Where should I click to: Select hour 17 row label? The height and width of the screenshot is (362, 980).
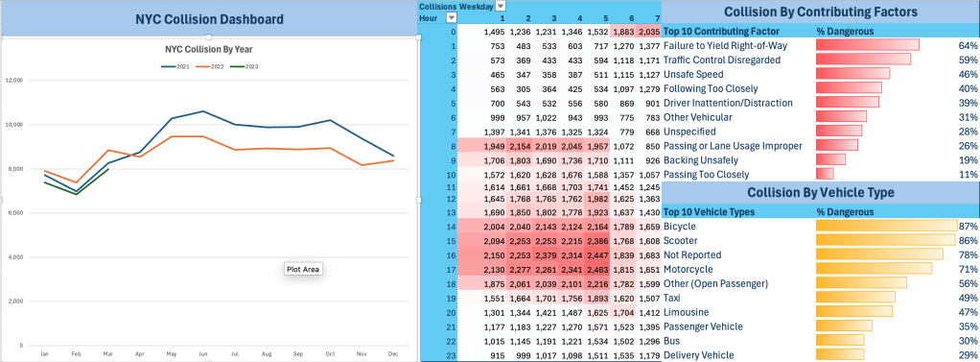452,269
